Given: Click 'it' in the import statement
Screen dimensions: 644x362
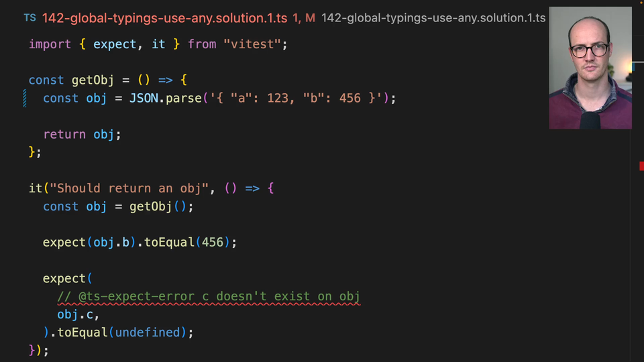Looking at the screenshot, I should tap(158, 44).
